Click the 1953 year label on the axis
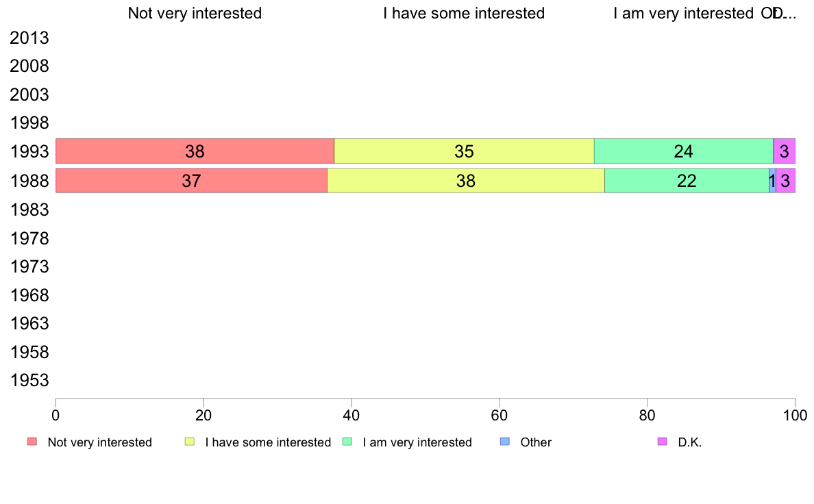The height and width of the screenshot is (504, 814). (29, 381)
